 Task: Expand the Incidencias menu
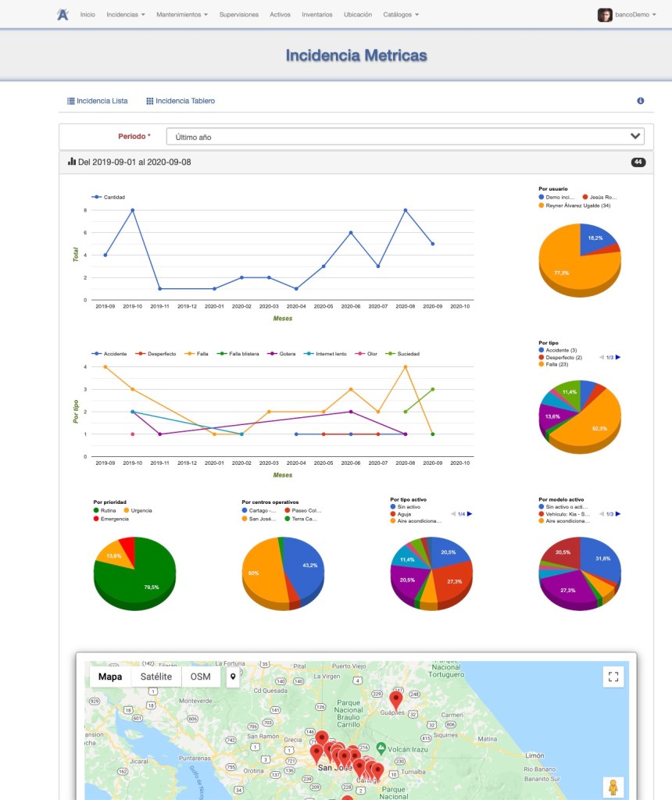125,15
